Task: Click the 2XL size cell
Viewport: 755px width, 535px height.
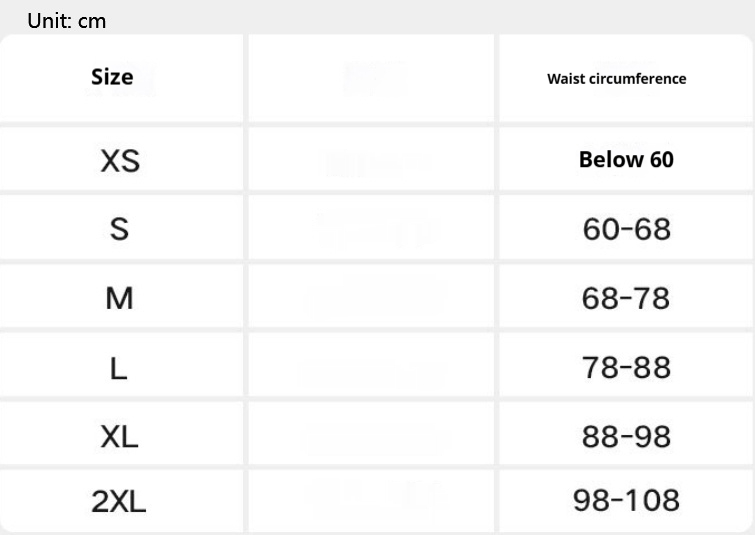Action: click(119, 500)
